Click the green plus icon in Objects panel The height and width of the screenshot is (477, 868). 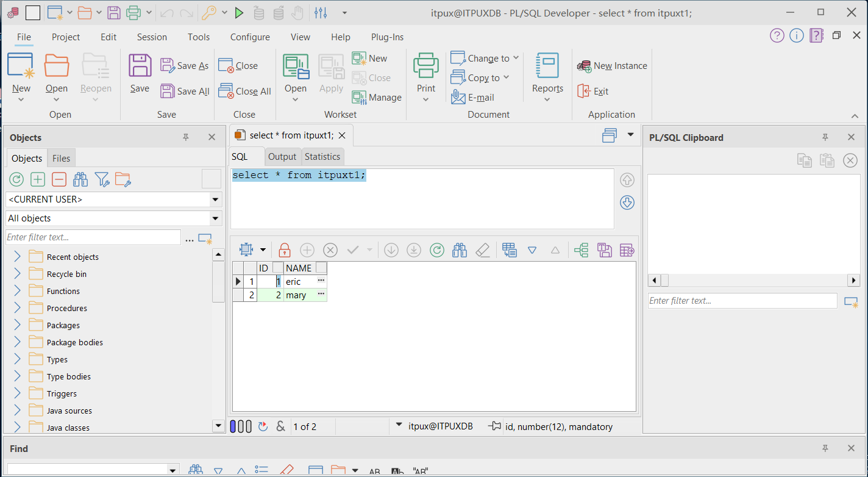point(38,179)
